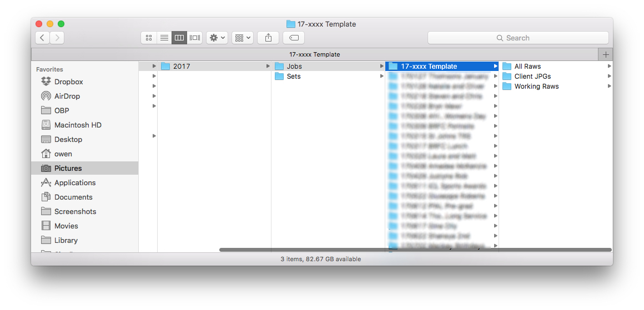The image size is (644, 310).
Task: Select Macintosh HD in sidebar
Action: pyautogui.click(x=78, y=125)
